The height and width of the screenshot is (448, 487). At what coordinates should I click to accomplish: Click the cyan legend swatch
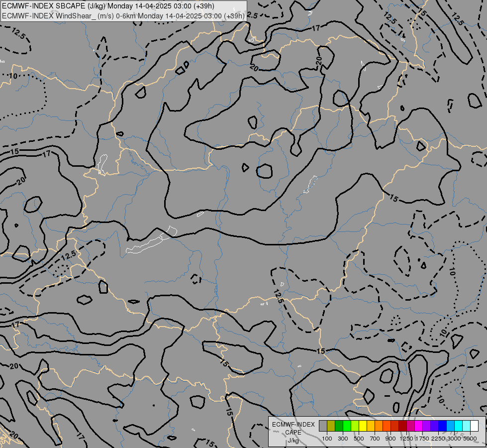pos(459,426)
